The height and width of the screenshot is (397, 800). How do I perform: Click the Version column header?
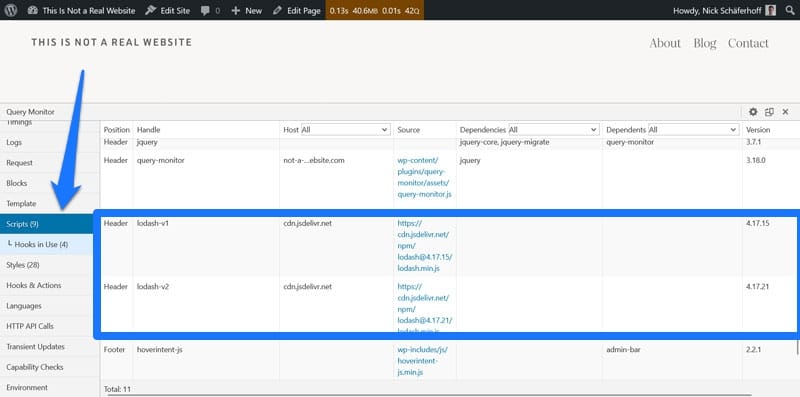click(758, 130)
